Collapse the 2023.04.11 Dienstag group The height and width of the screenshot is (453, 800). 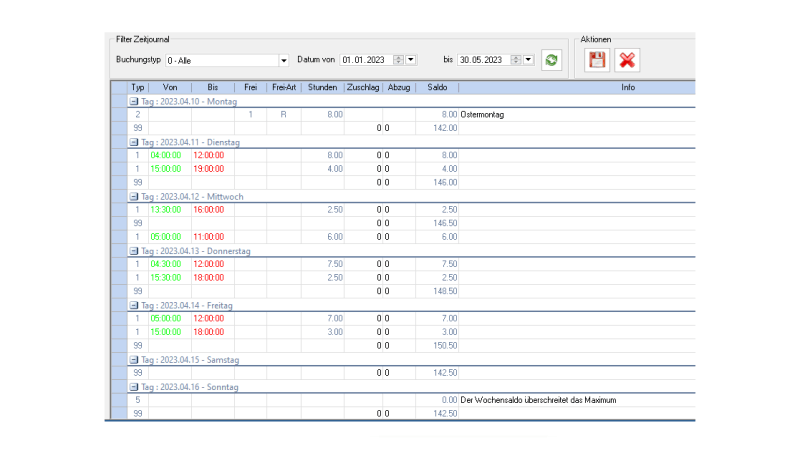pos(134,143)
